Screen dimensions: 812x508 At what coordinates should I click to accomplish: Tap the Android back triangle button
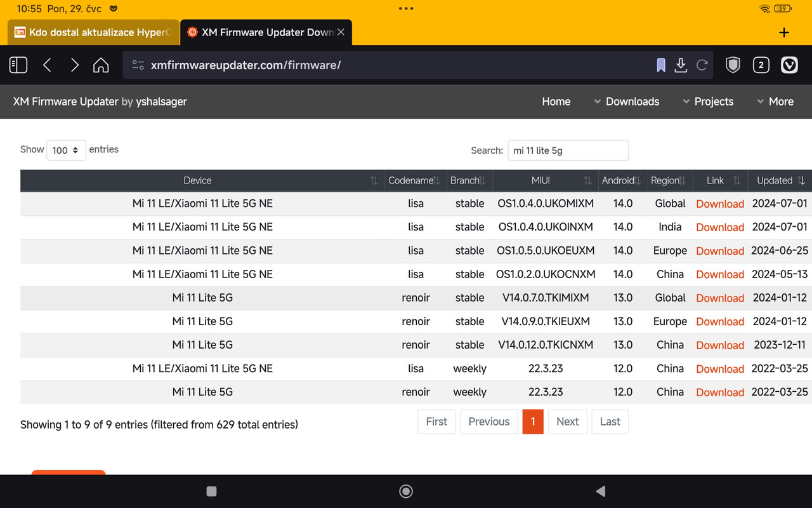600,491
